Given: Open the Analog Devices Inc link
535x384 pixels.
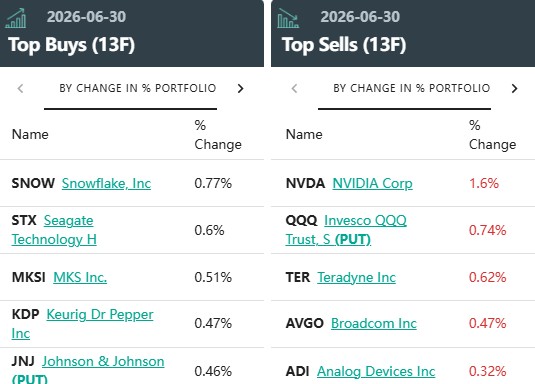Looking at the screenshot, I should click(376, 371).
